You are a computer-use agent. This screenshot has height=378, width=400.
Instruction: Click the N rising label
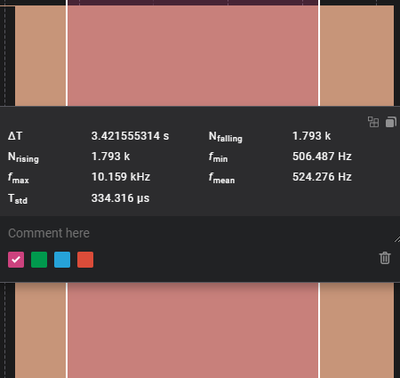click(23, 157)
